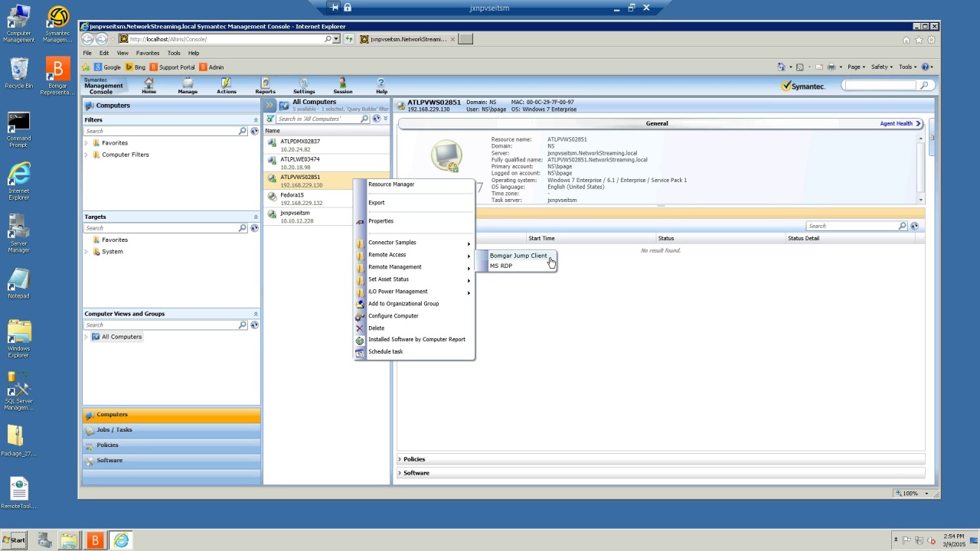
Task: Click the Filters search input field
Action: coord(161,131)
